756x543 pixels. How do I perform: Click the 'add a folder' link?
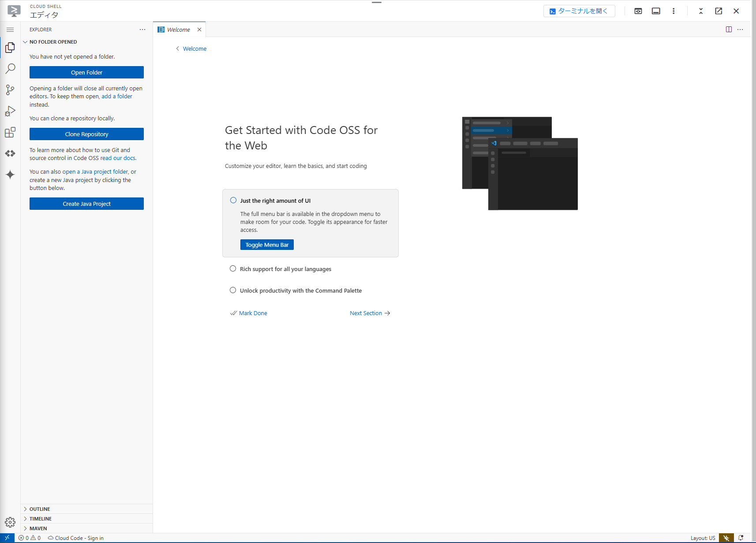tap(117, 96)
